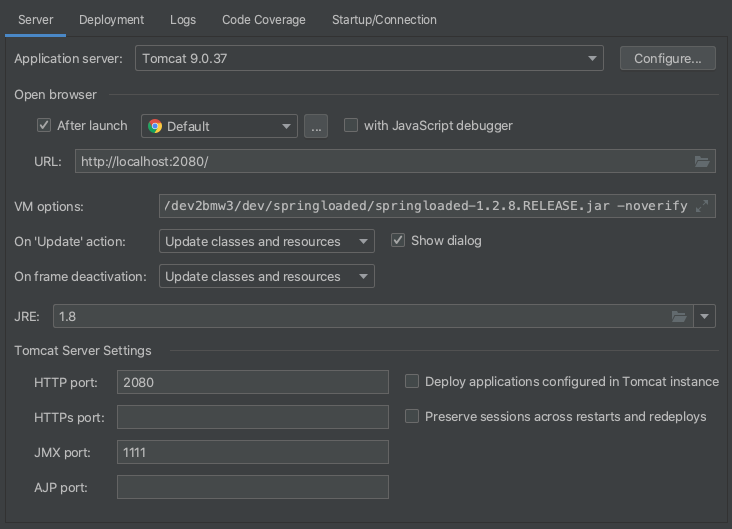
Task: Click the Tomcat Server Settings heading
Action: click(83, 351)
